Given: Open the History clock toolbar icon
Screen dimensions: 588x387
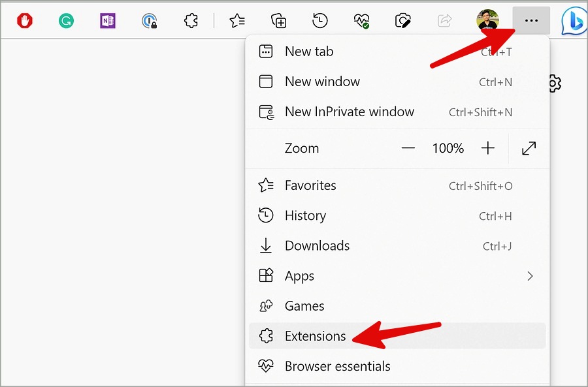Looking at the screenshot, I should pos(320,21).
